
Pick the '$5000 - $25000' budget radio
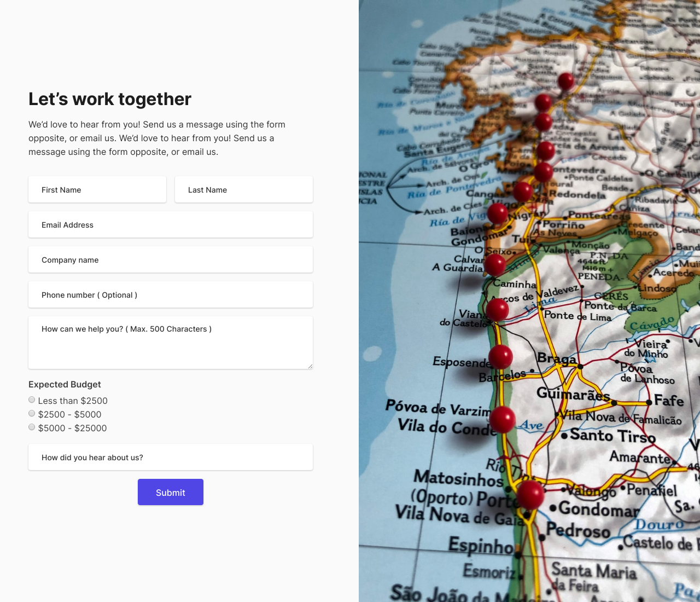coord(32,427)
